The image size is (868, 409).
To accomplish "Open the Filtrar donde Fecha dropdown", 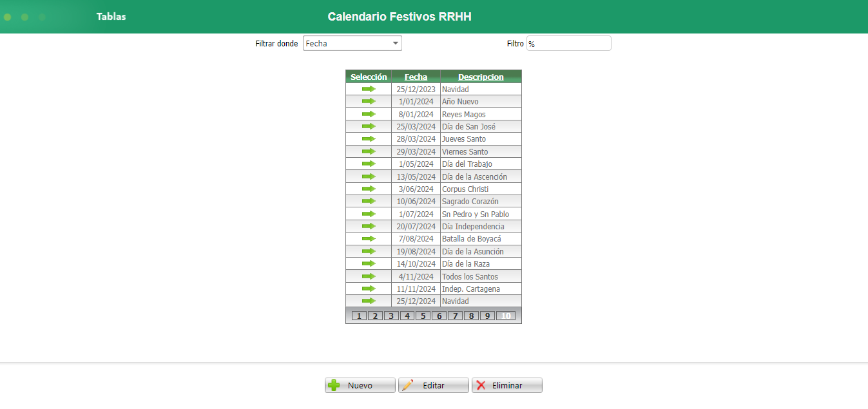I will [352, 43].
